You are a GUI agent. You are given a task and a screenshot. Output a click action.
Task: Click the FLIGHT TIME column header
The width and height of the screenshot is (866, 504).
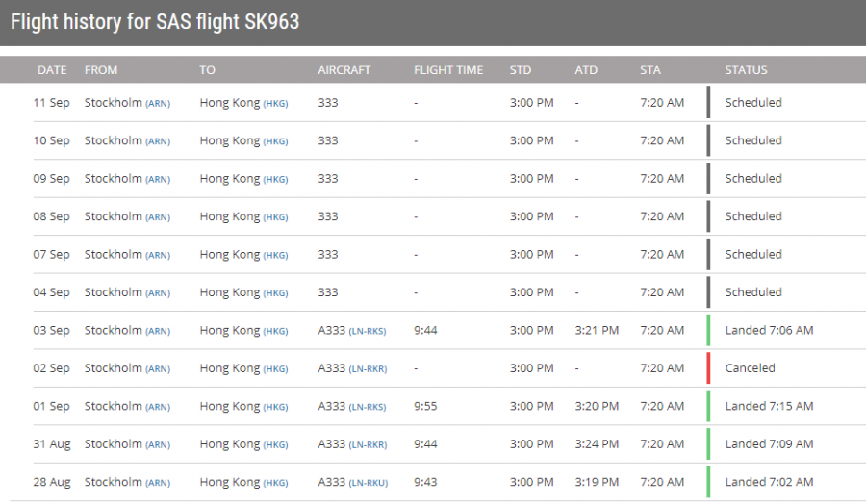point(448,70)
